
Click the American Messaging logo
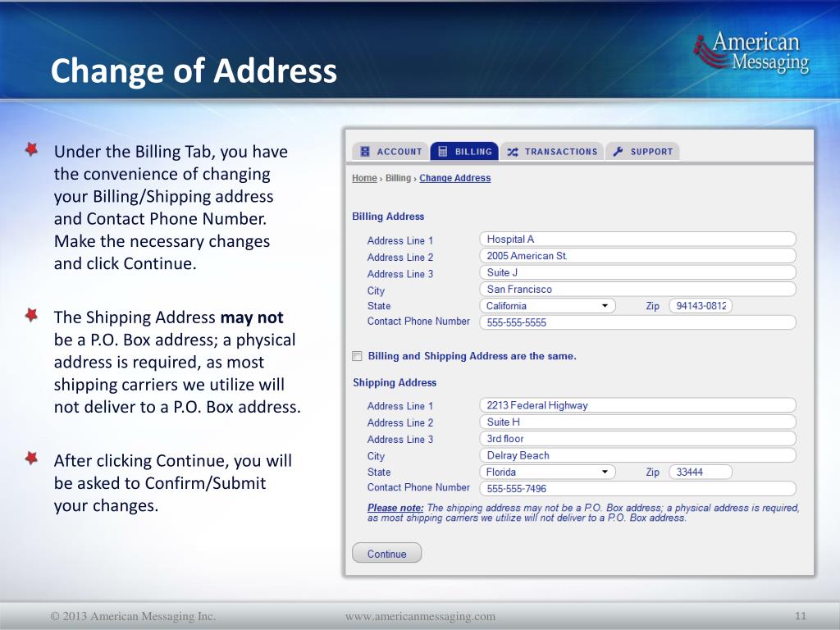751,52
